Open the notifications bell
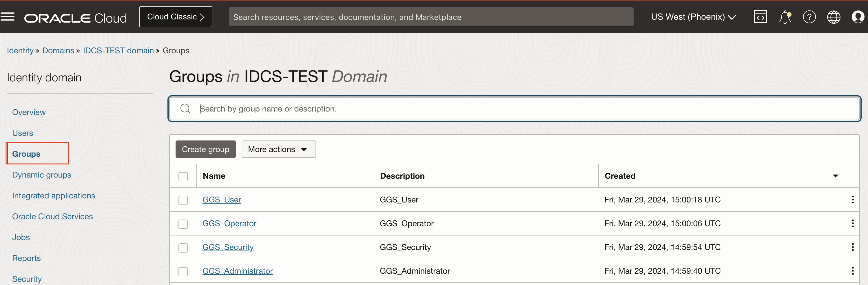This screenshot has width=868, height=285. click(x=785, y=17)
